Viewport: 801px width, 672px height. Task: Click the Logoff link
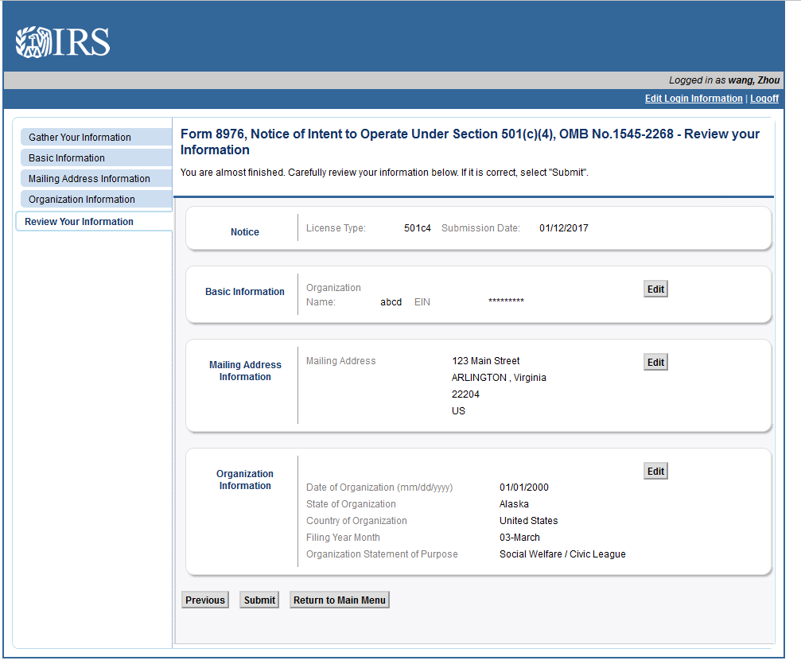(x=764, y=99)
